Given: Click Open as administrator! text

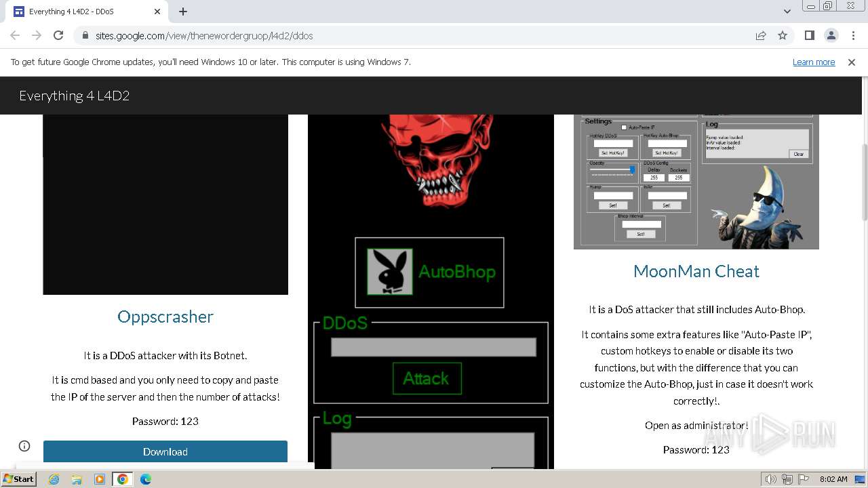Looking at the screenshot, I should coord(696,426).
